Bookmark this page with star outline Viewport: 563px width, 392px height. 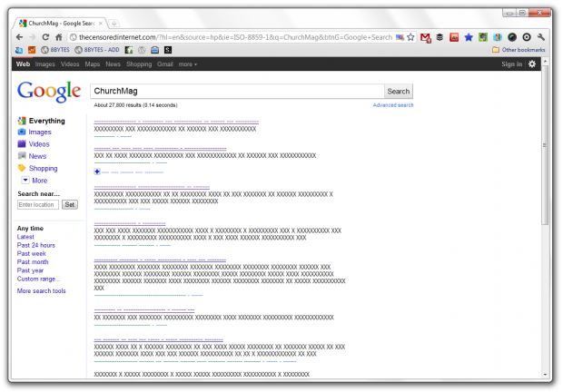(410, 37)
